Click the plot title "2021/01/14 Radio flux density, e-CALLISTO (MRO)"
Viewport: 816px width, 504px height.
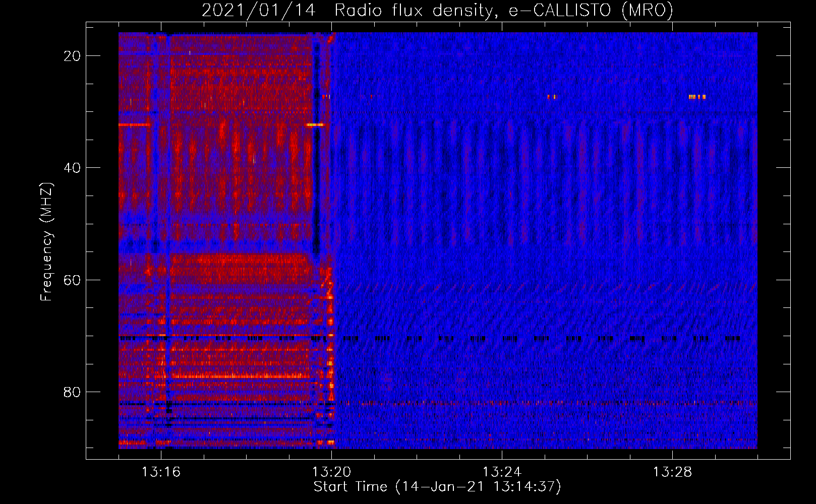pos(437,11)
